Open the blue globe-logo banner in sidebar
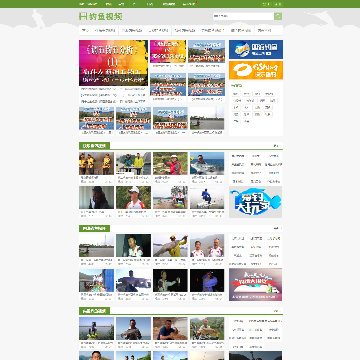 click(x=256, y=49)
